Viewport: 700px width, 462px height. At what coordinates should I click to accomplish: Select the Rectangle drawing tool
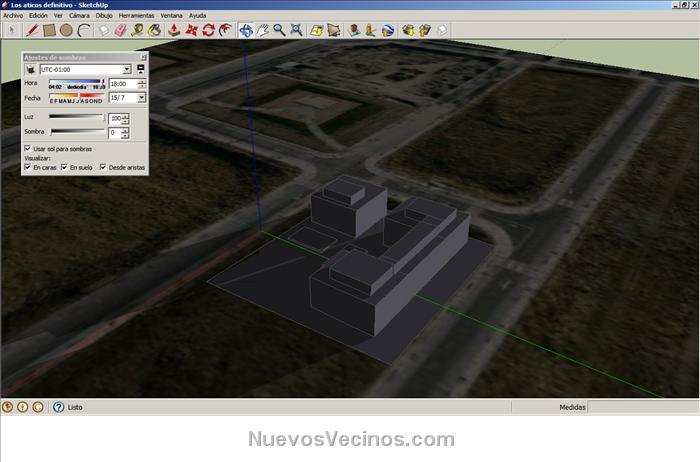click(48, 30)
